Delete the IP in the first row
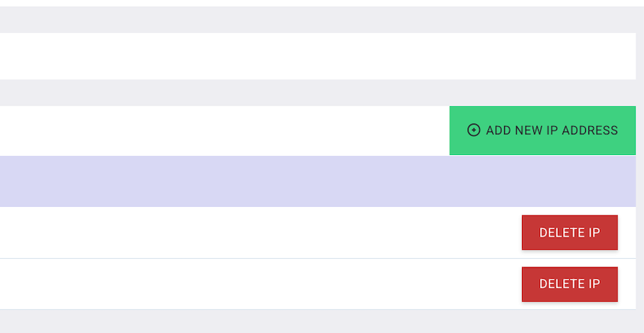This screenshot has width=644, height=333. tap(569, 233)
